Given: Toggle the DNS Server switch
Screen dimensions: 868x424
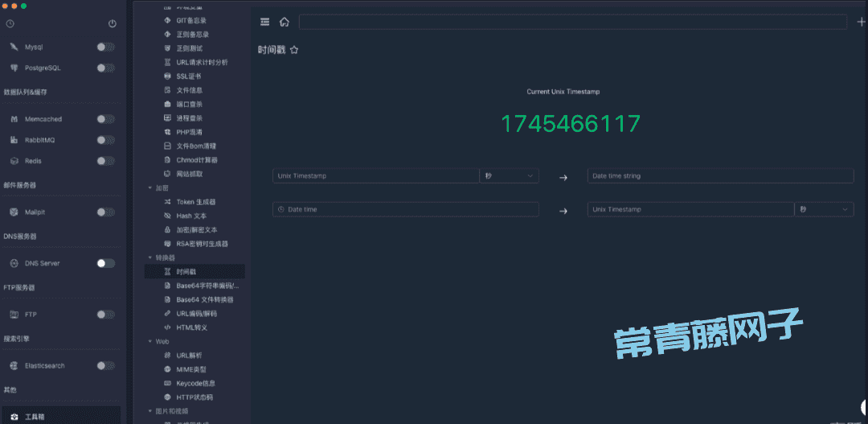Looking at the screenshot, I should pyautogui.click(x=106, y=263).
